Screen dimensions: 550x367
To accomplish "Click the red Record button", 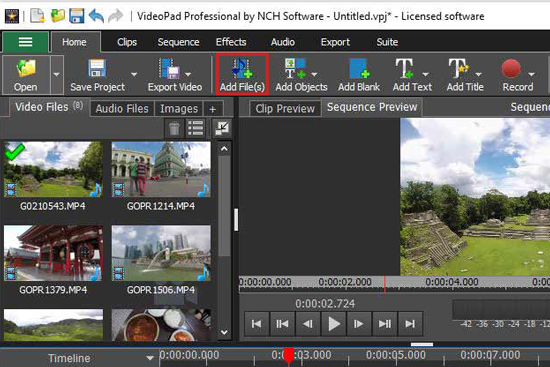I will (517, 75).
